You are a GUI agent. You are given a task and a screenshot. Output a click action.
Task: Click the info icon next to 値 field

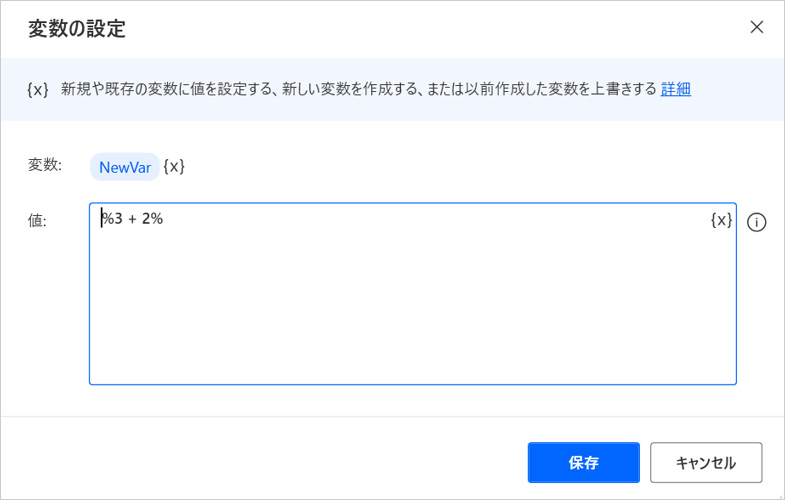[x=757, y=222]
